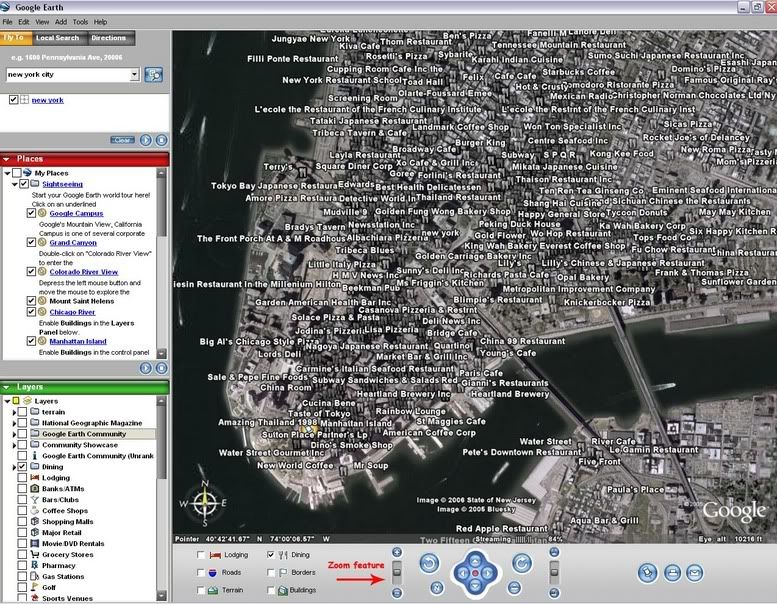The width and height of the screenshot is (777, 604).
Task: Collapse the My Places tree node
Action: click(7, 173)
